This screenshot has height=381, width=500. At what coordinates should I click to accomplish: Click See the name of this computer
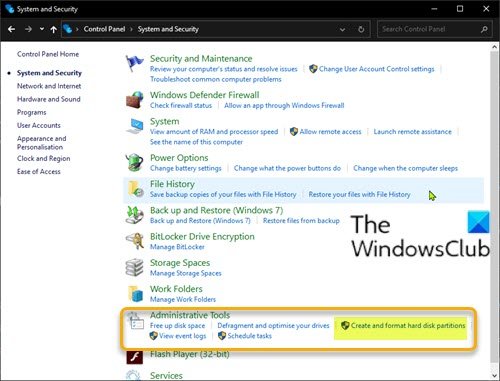tap(196, 142)
